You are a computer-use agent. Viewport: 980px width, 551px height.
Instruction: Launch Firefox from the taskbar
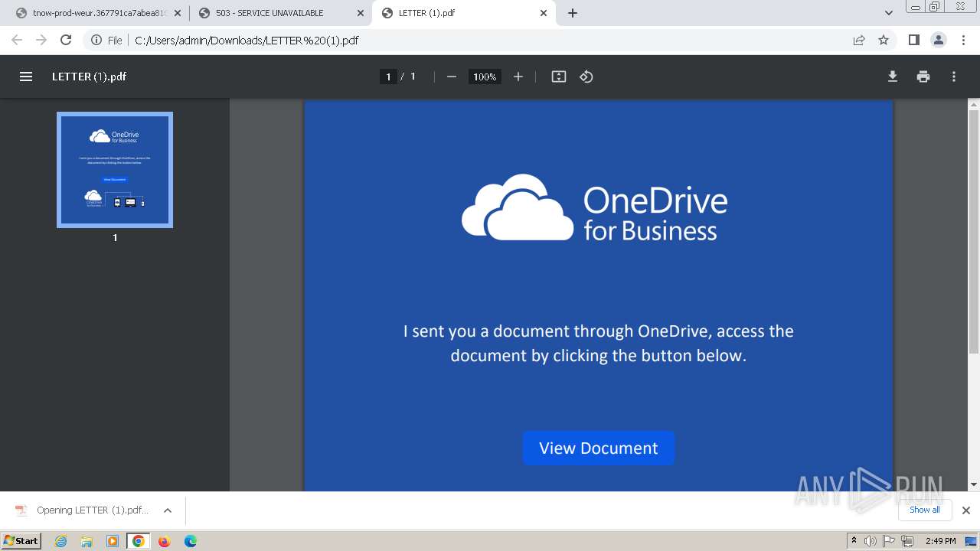pyautogui.click(x=164, y=541)
